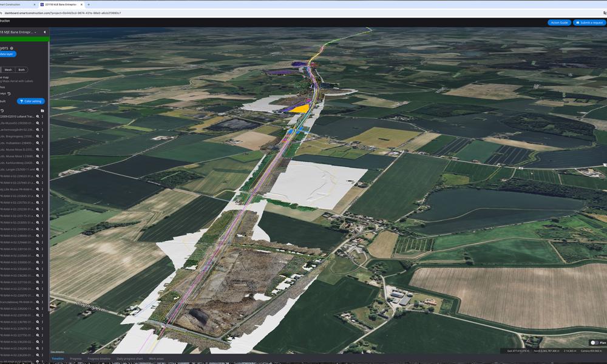The width and height of the screenshot is (607, 364).
Task: Open the Color setting panel
Action: point(30,101)
